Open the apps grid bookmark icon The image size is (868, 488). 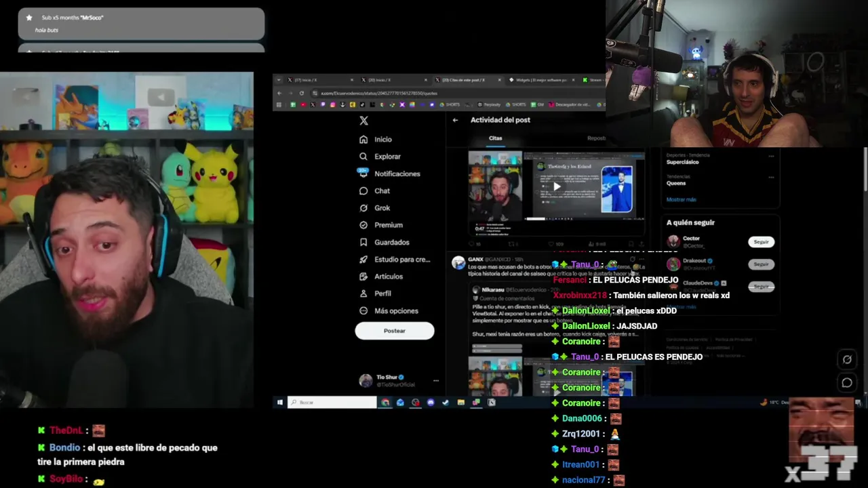click(x=279, y=105)
